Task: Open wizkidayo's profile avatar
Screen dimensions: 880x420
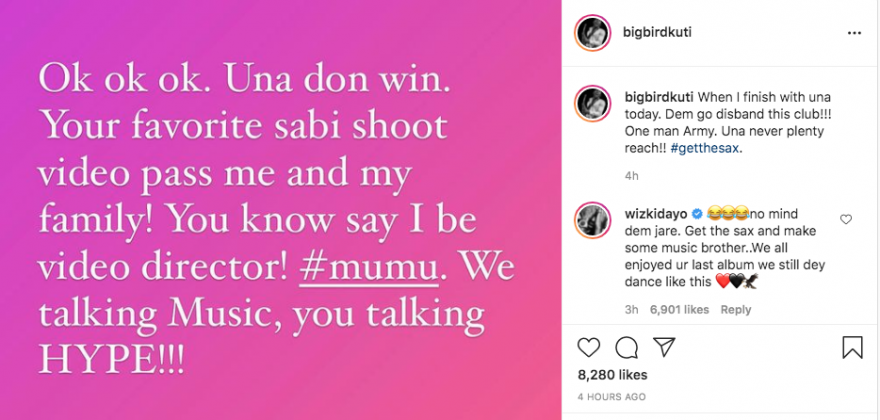Action: [591, 219]
